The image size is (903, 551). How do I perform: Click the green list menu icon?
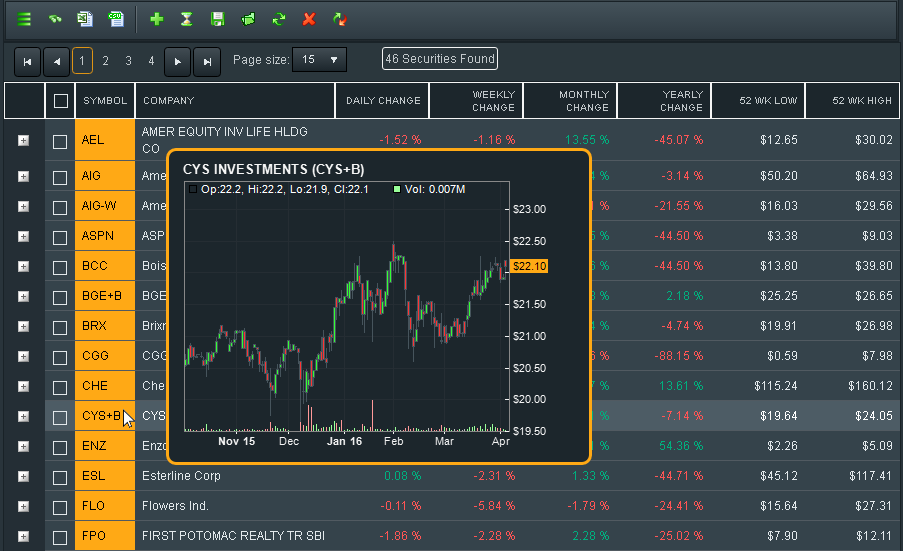pos(24,19)
